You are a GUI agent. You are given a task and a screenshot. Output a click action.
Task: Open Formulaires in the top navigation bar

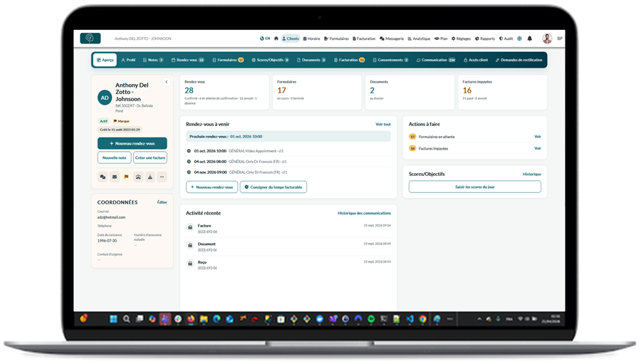click(x=336, y=38)
